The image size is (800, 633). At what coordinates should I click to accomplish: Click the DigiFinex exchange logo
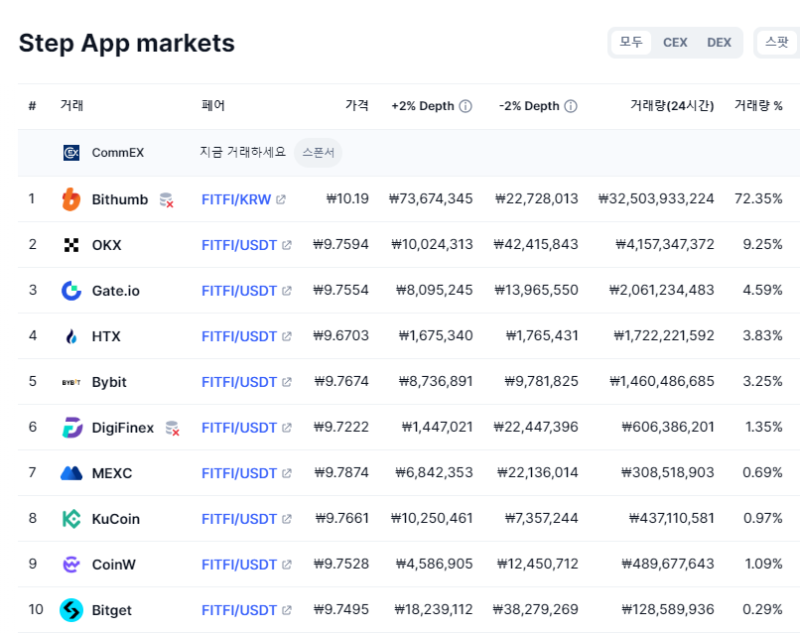(71, 427)
